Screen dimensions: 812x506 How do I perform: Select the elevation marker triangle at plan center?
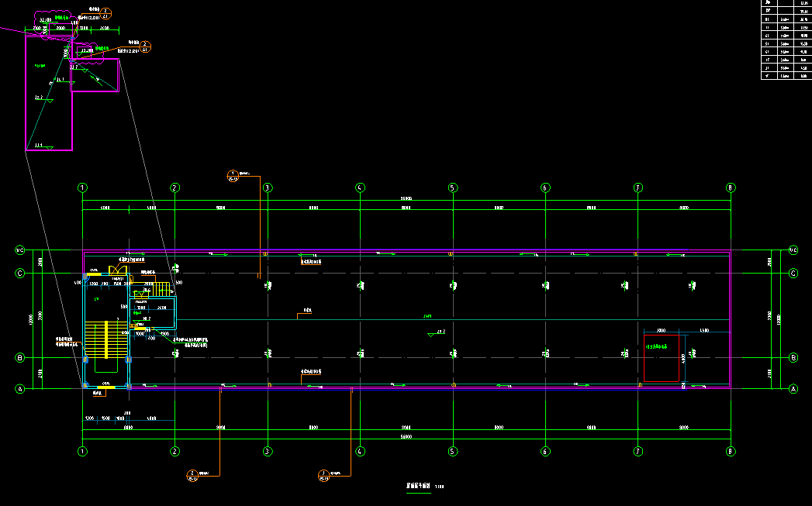pyautogui.click(x=431, y=335)
